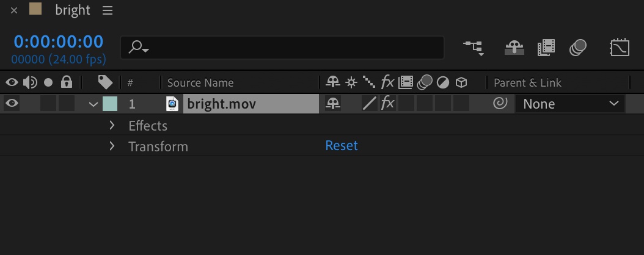Screen dimensions: 644x255
Task: Open the Composition Mini-Flowchart icon
Action: tap(473, 48)
